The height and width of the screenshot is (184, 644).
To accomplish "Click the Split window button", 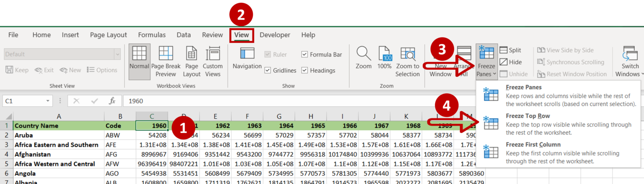I will tap(510, 50).
